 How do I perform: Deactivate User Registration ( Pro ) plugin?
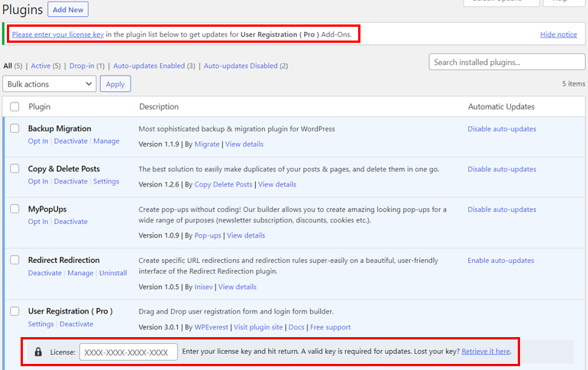click(x=76, y=324)
